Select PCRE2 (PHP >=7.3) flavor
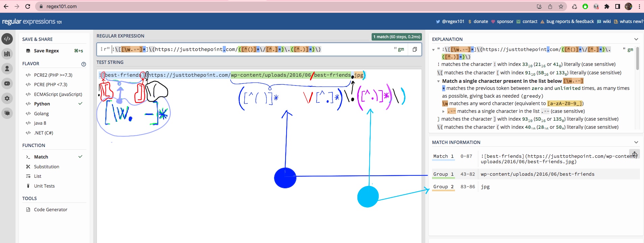 [x=53, y=75]
